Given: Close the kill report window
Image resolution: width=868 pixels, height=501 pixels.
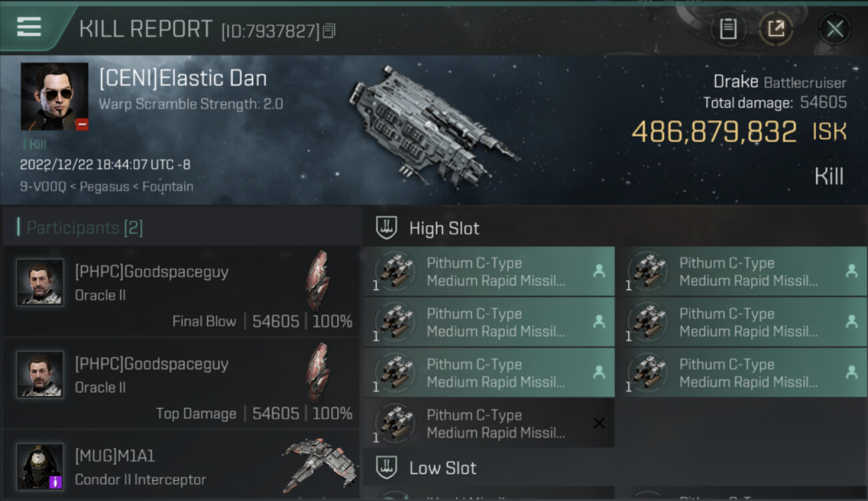Looking at the screenshot, I should 835,29.
